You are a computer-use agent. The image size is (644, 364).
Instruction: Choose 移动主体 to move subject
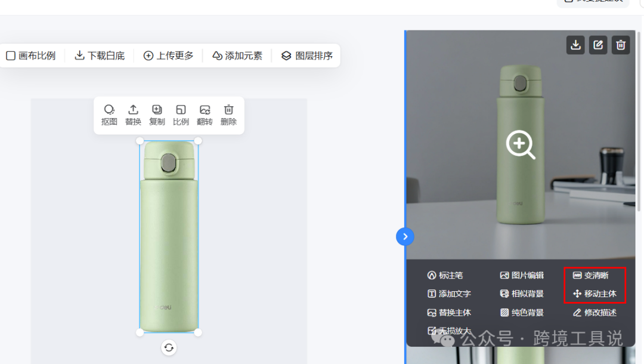click(595, 294)
